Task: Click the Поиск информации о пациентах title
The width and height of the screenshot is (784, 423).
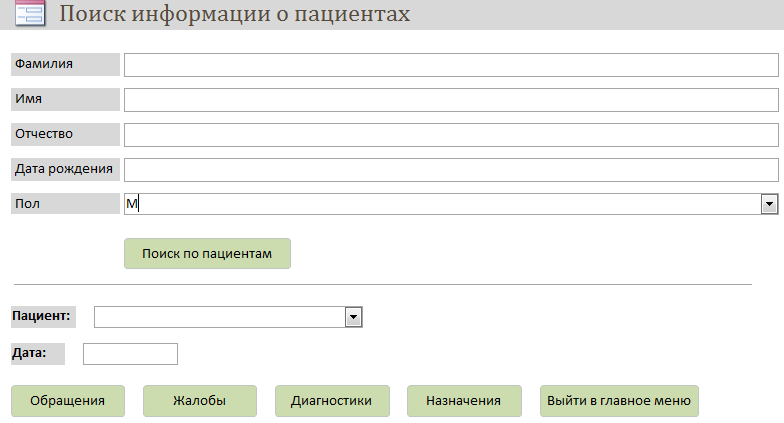Action: pos(234,14)
